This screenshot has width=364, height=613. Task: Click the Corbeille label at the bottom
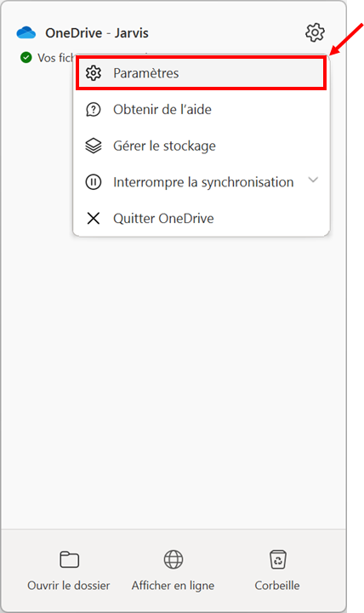(277, 585)
